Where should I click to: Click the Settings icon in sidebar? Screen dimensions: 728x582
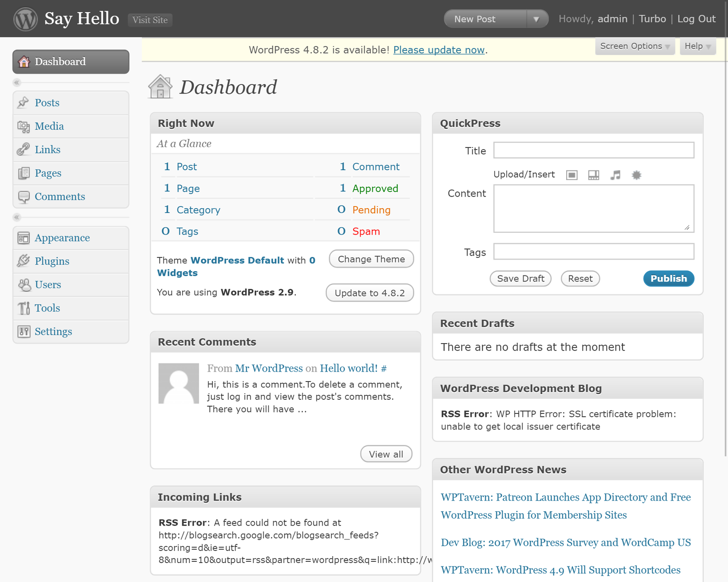click(x=23, y=332)
